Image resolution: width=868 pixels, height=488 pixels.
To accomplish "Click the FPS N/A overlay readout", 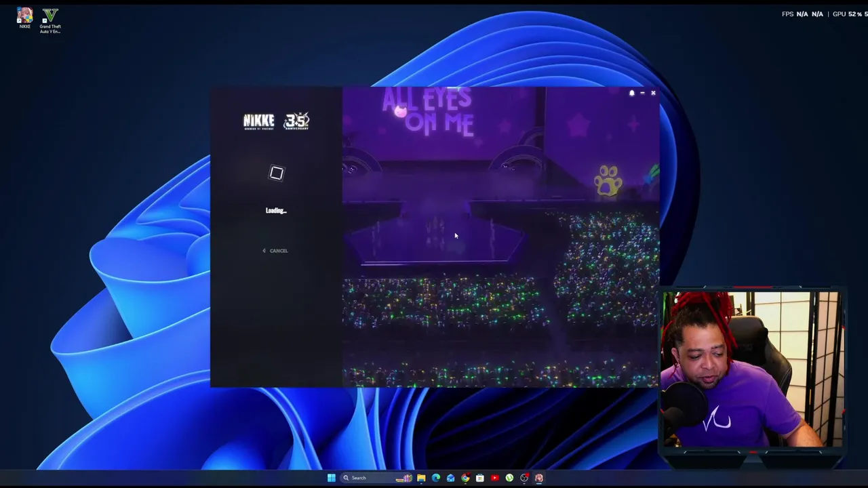I will (x=802, y=14).
